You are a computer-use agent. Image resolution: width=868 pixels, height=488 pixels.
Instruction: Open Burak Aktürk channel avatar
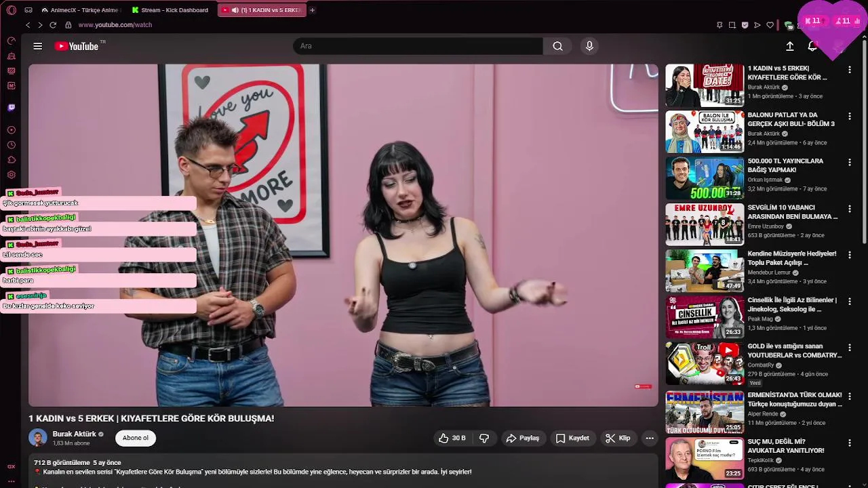[38, 438]
